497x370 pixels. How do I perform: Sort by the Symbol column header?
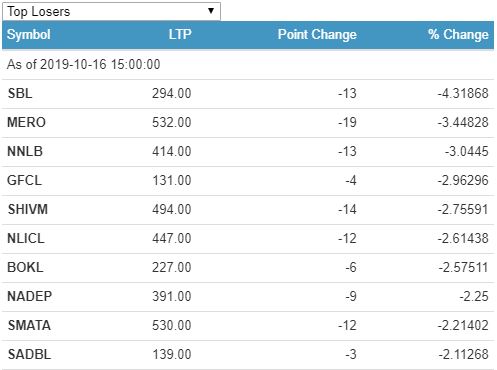[x=29, y=35]
